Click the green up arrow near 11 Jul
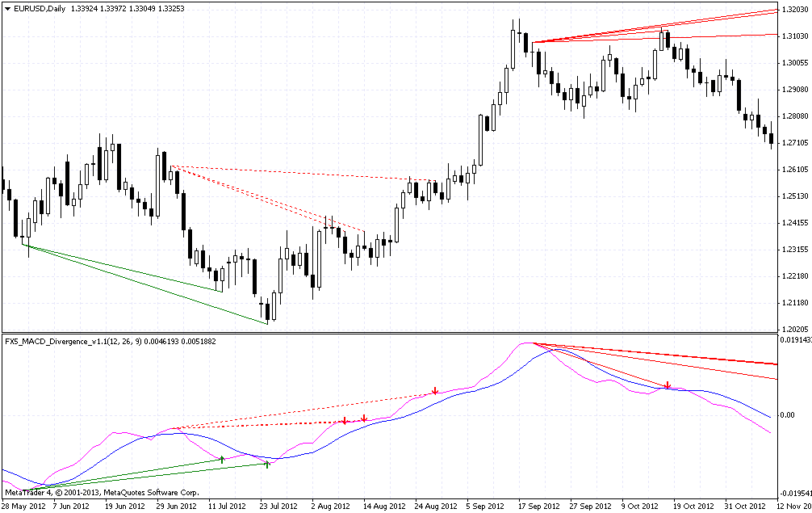The image size is (812, 513). [x=222, y=460]
